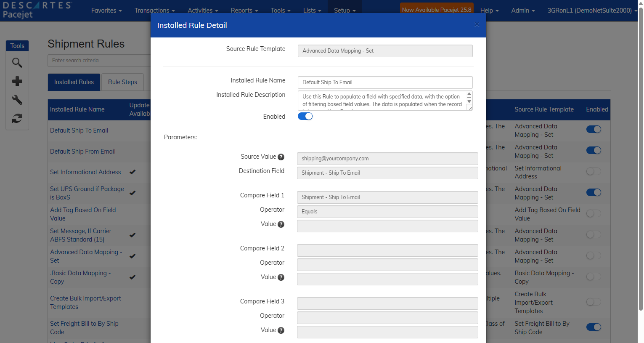
Task: Click inside the Installed Rule Name field
Action: 385,82
